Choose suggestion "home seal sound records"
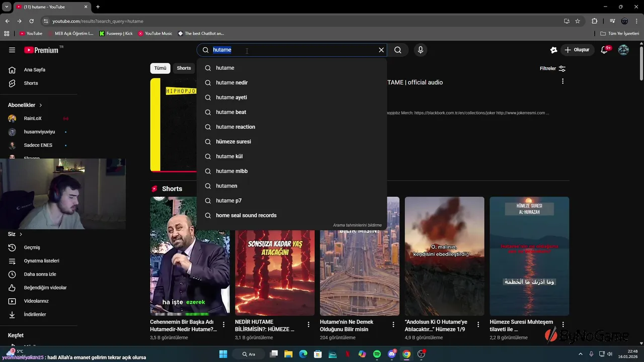The height and width of the screenshot is (362, 644). coord(292,215)
